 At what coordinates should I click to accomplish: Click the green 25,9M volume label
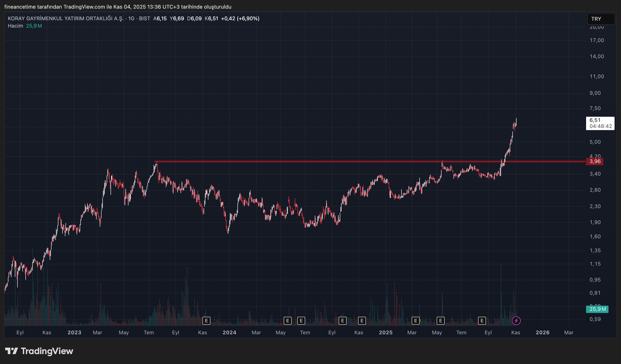click(x=597, y=309)
